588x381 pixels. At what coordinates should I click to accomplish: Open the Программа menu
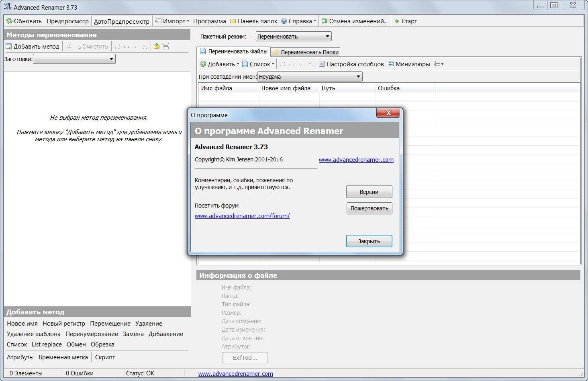pyautogui.click(x=209, y=21)
